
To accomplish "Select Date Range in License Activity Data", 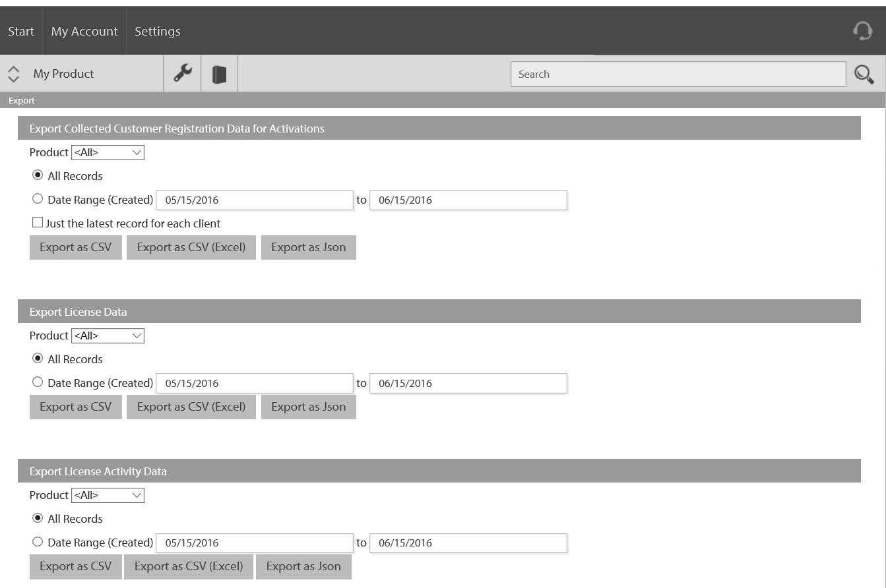I will (38, 541).
